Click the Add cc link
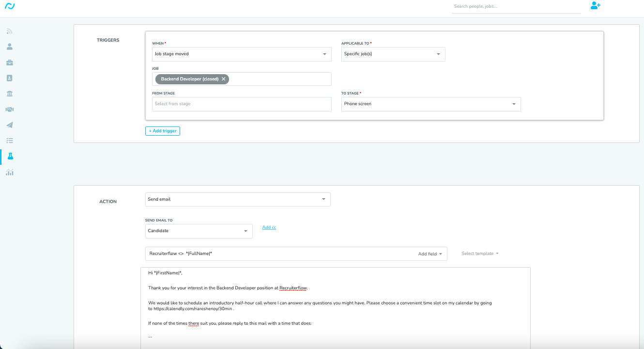 [269, 227]
